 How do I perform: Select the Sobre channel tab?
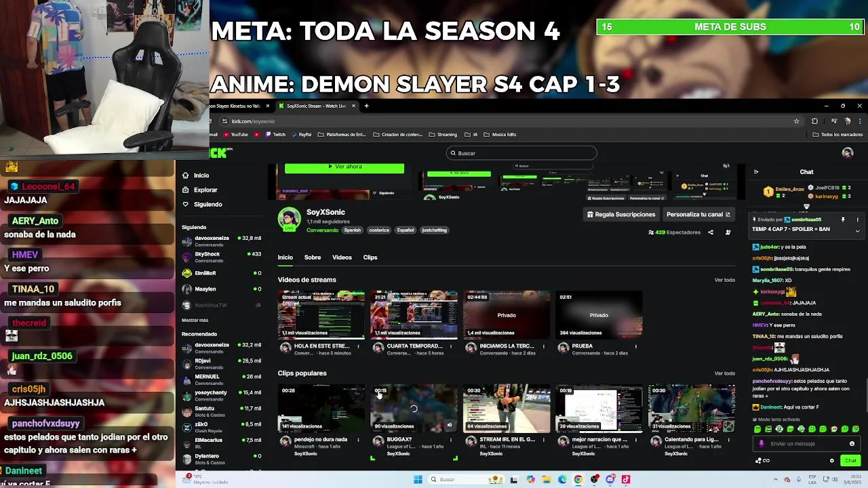(x=313, y=258)
